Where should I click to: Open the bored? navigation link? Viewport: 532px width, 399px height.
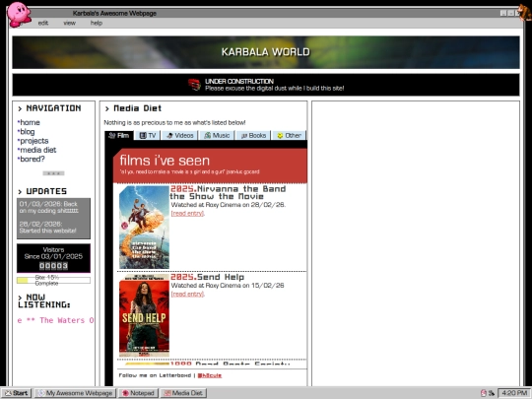33,160
